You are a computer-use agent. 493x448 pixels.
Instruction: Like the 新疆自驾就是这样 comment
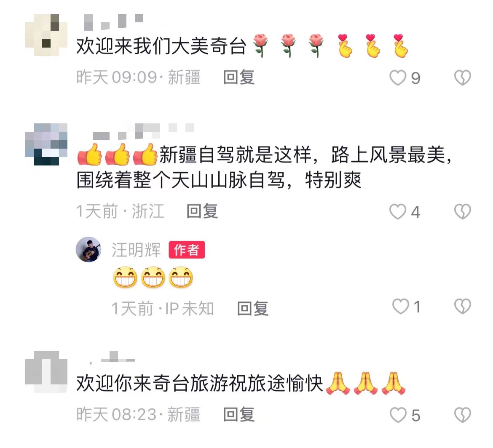(398, 211)
